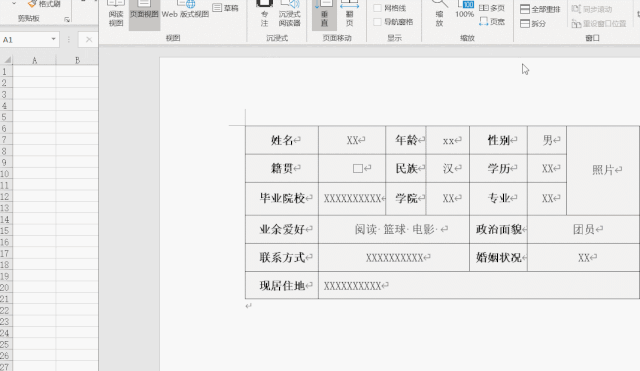Switch to Web Layout view (Web 版式视图)

coord(185,10)
